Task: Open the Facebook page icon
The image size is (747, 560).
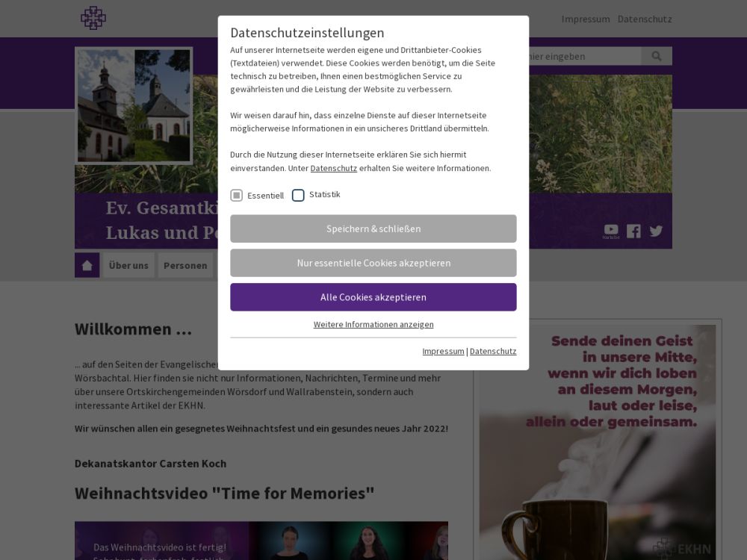Action: (x=633, y=231)
